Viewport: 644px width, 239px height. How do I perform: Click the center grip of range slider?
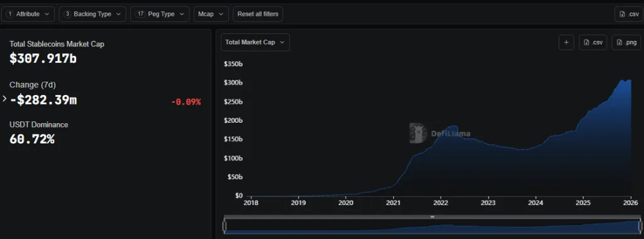tap(432, 216)
